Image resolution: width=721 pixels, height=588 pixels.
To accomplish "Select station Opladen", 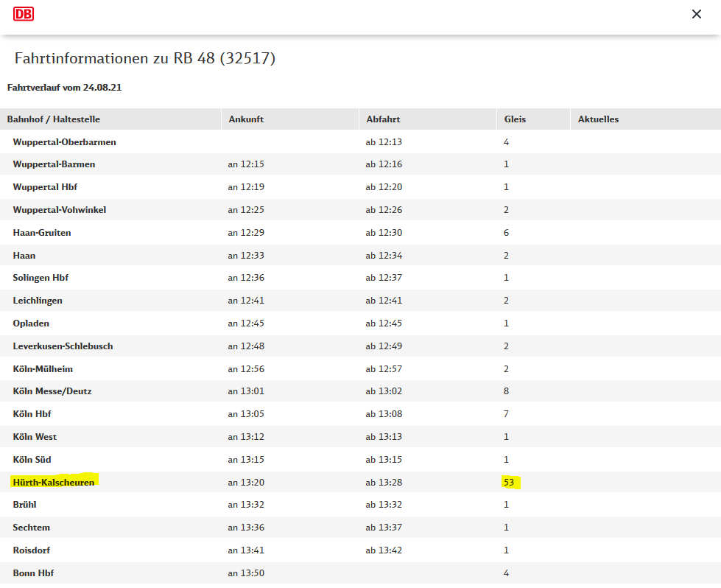I will [31, 323].
